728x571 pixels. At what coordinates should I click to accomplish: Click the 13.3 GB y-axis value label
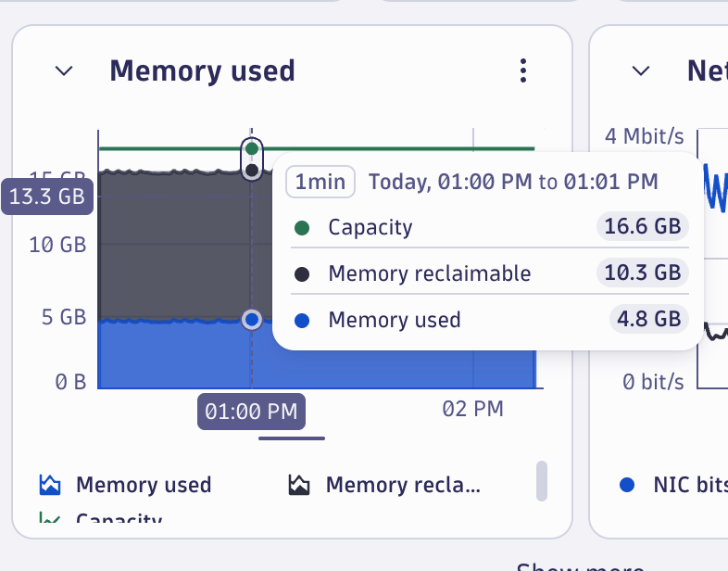[x=47, y=196]
